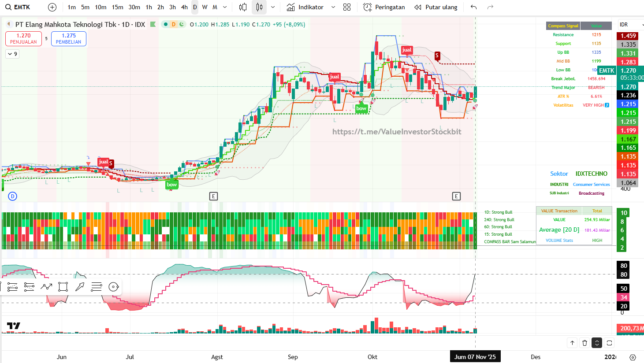Open the layout grid icon
Viewport: 644px width, 363px height.
point(347,7)
